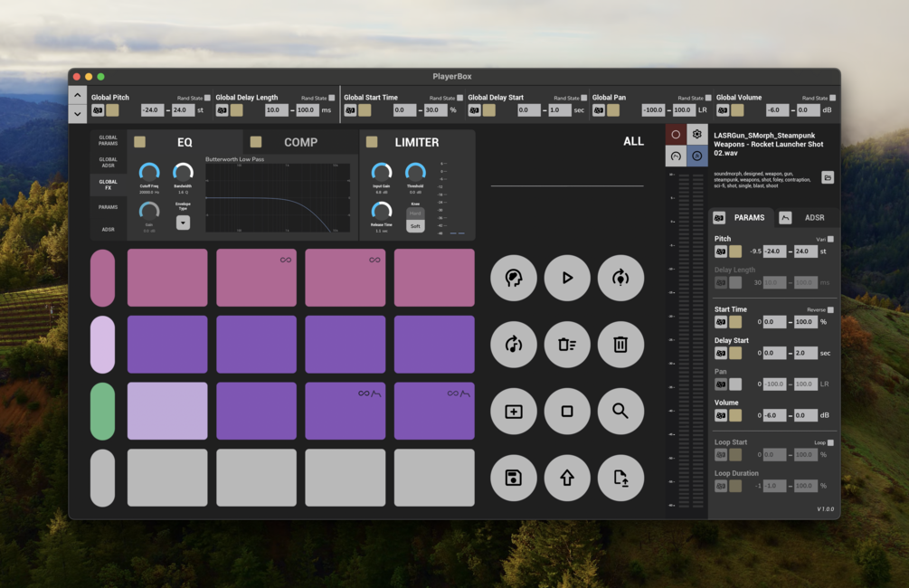Click the Volume dice icon in PARAMS panel
909x588 pixels.
[721, 415]
